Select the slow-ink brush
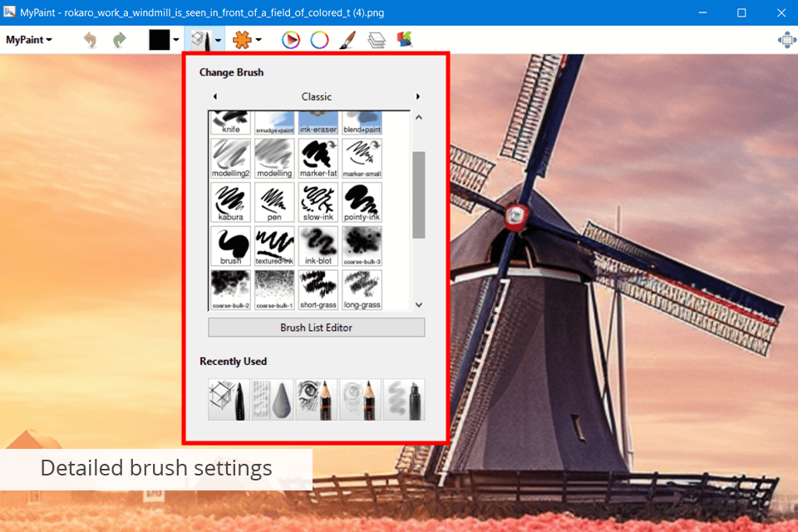 click(x=318, y=202)
